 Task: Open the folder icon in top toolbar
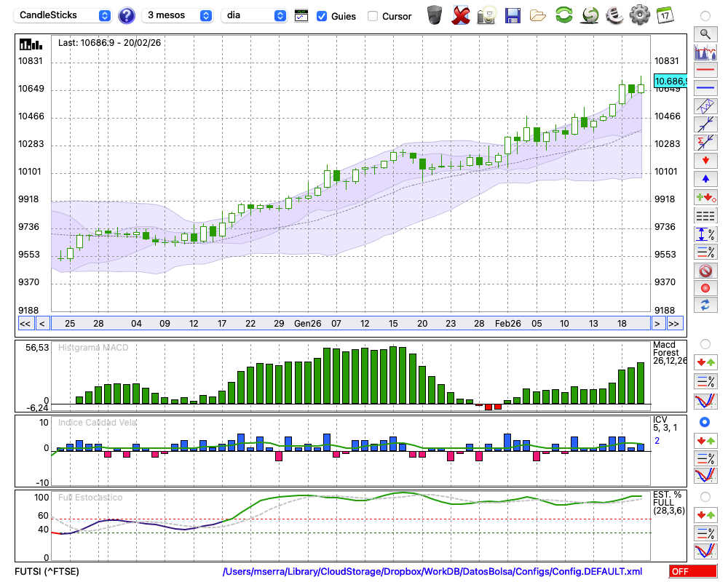pyautogui.click(x=538, y=15)
